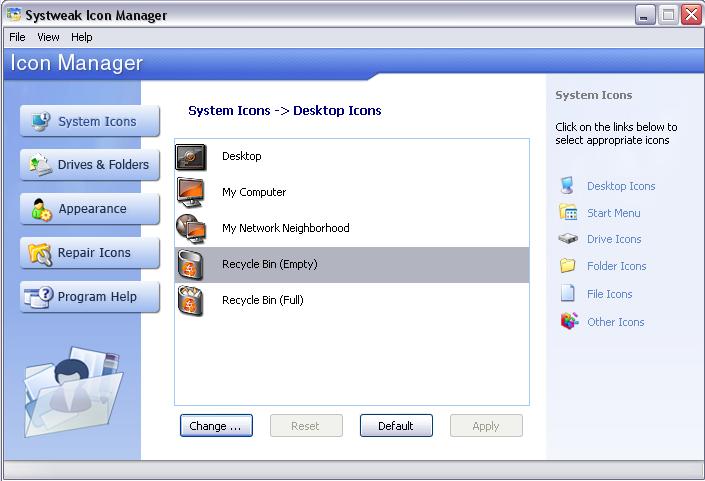Select the My Network Neighborhood row text

pyautogui.click(x=286, y=228)
